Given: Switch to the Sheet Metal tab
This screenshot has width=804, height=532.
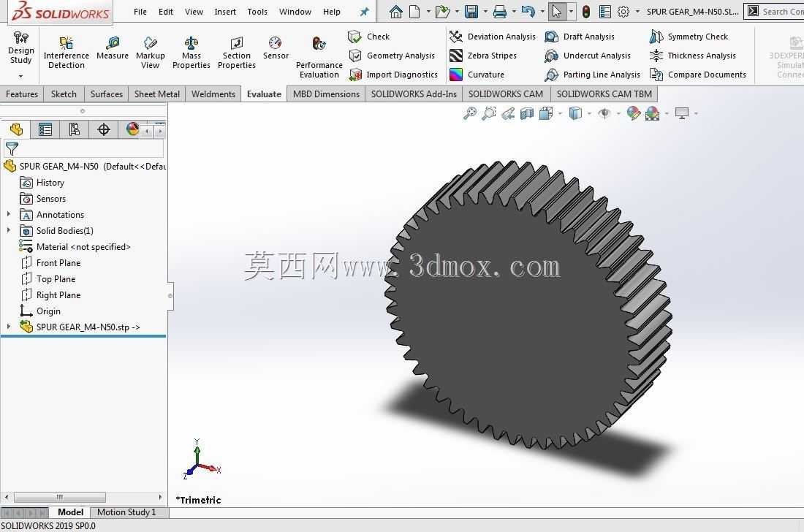Looking at the screenshot, I should point(157,94).
